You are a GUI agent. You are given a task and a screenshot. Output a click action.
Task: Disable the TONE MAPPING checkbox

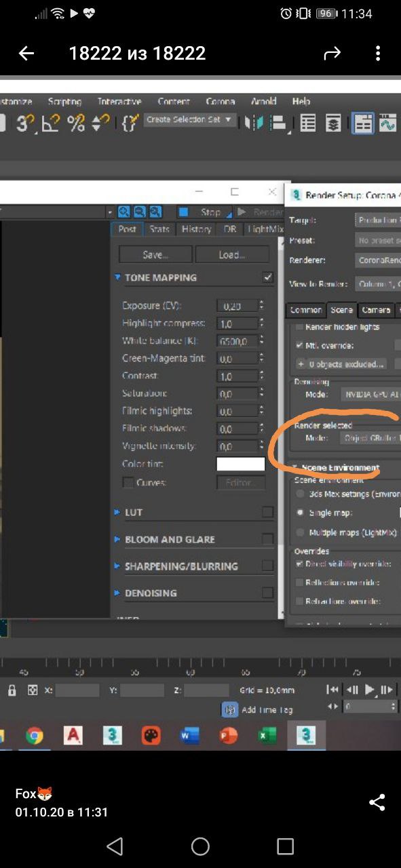(268, 277)
